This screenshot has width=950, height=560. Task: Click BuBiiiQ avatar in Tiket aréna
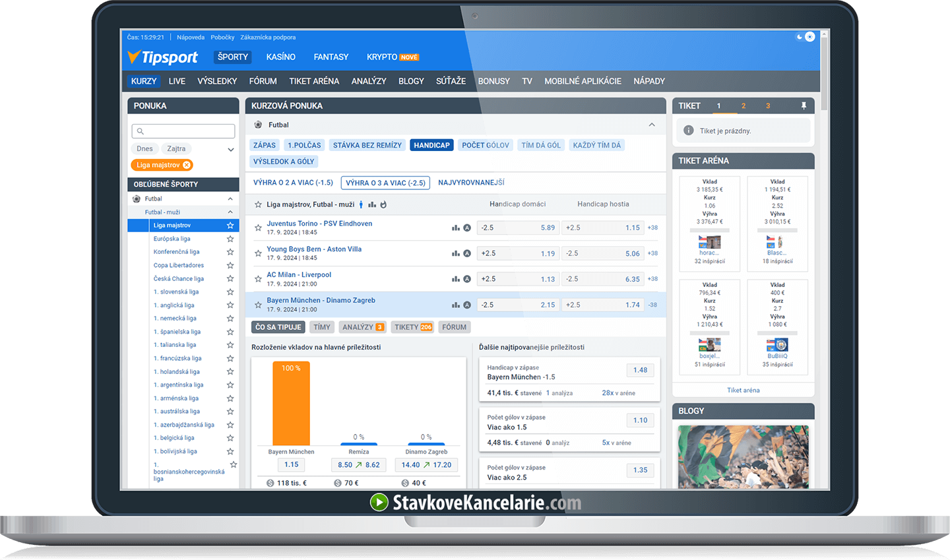[x=777, y=345]
